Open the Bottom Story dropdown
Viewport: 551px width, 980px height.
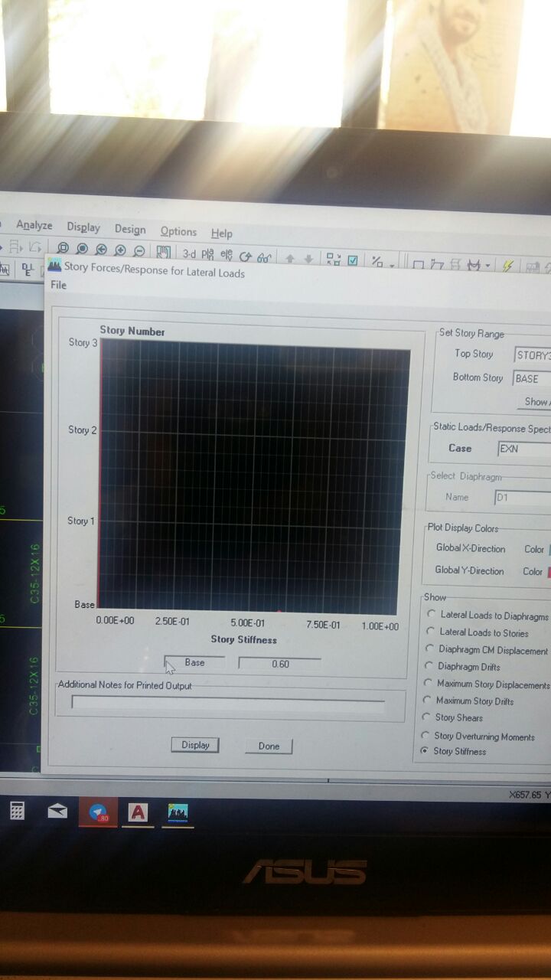(x=532, y=379)
